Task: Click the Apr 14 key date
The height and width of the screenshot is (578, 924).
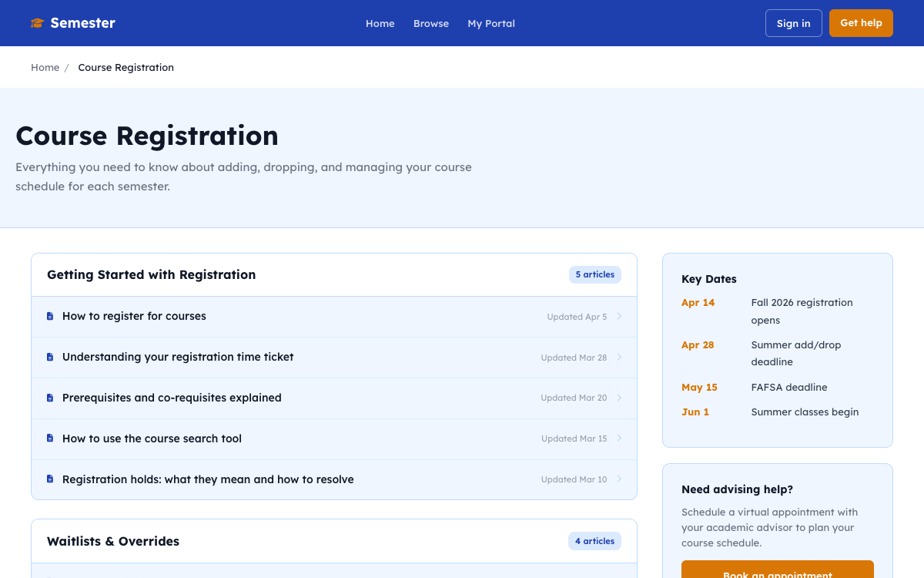Action: click(698, 303)
